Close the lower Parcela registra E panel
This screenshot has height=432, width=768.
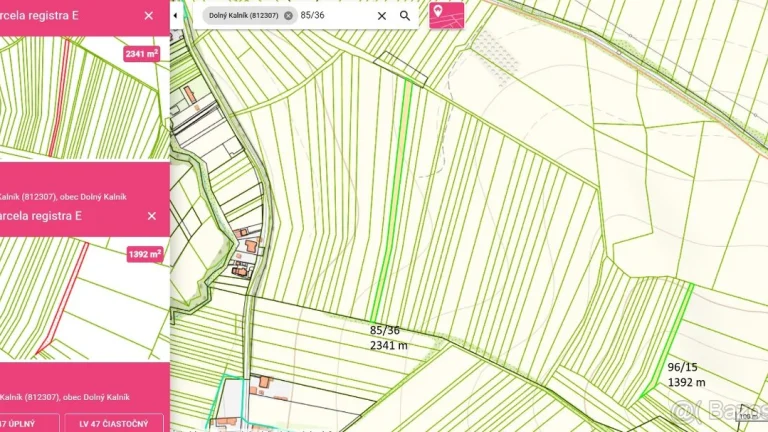[x=151, y=216]
